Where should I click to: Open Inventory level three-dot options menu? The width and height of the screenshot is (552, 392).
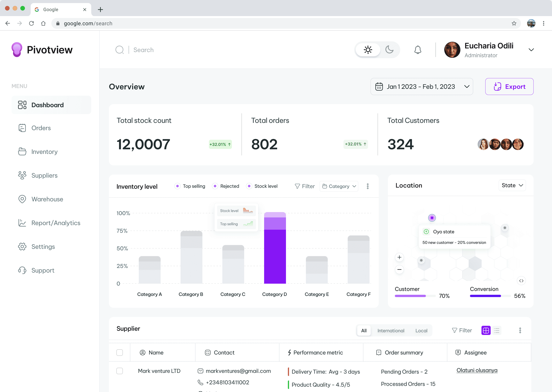click(x=368, y=186)
